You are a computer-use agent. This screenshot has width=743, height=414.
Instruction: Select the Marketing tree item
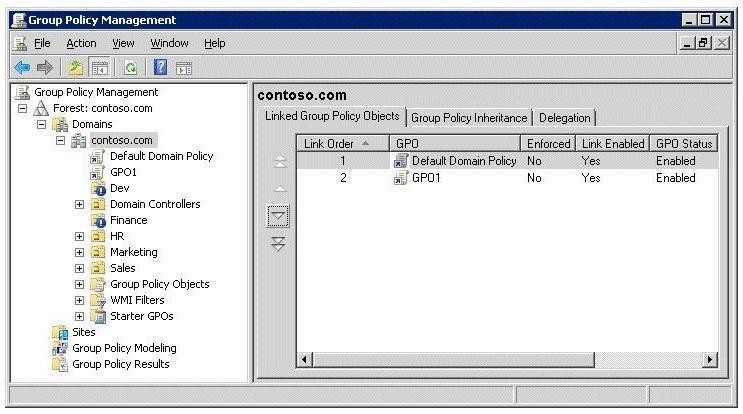[x=134, y=252]
